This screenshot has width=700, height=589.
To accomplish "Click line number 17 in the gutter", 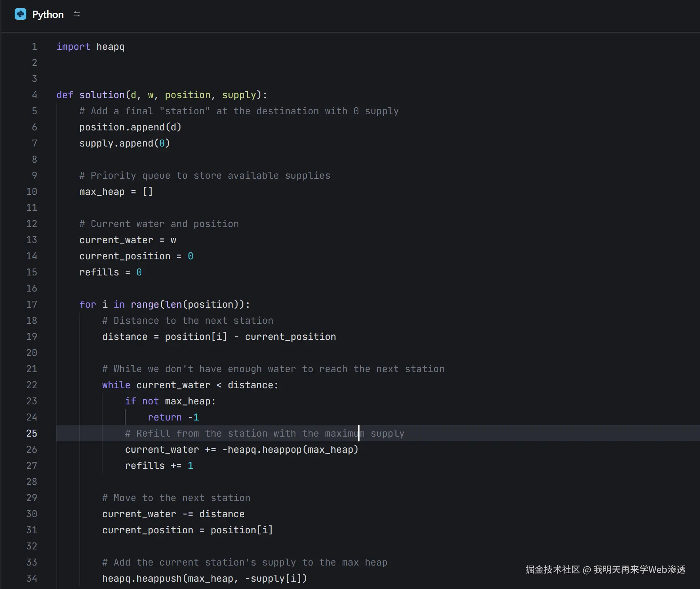I will coord(31,304).
